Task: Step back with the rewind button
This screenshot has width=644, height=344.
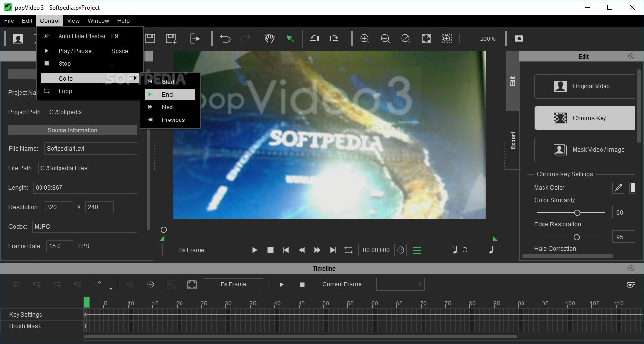Action: (x=302, y=250)
